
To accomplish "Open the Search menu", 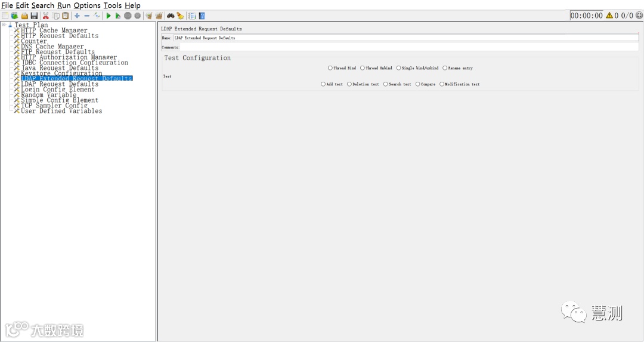I will coord(43,5).
